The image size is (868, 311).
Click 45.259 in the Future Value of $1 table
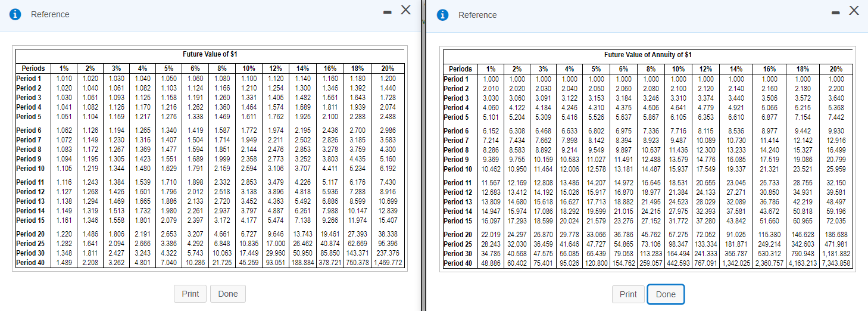[x=249, y=263]
